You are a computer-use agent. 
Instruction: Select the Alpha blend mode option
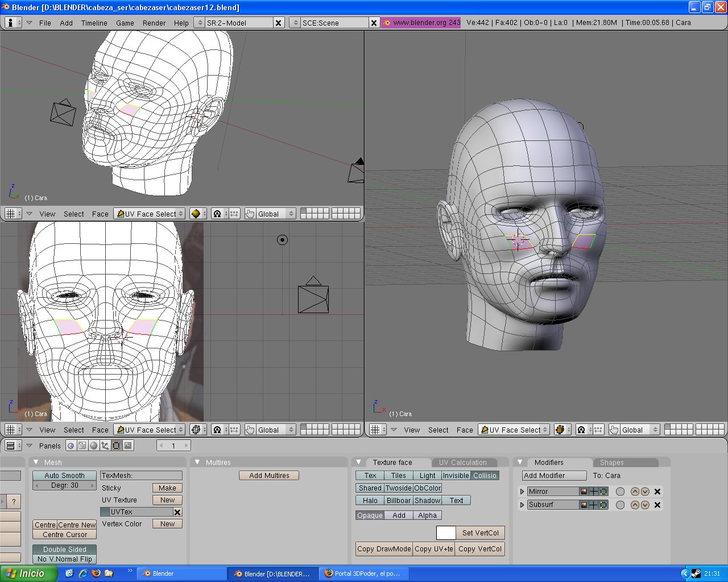427,516
